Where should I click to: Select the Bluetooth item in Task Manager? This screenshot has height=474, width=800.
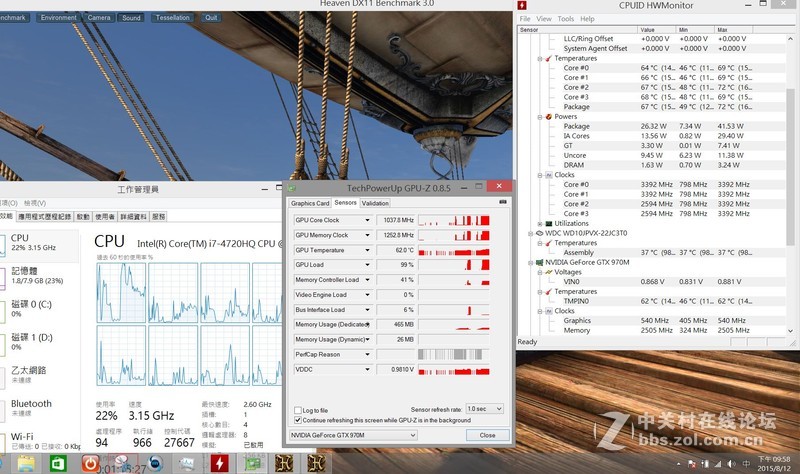[31, 404]
